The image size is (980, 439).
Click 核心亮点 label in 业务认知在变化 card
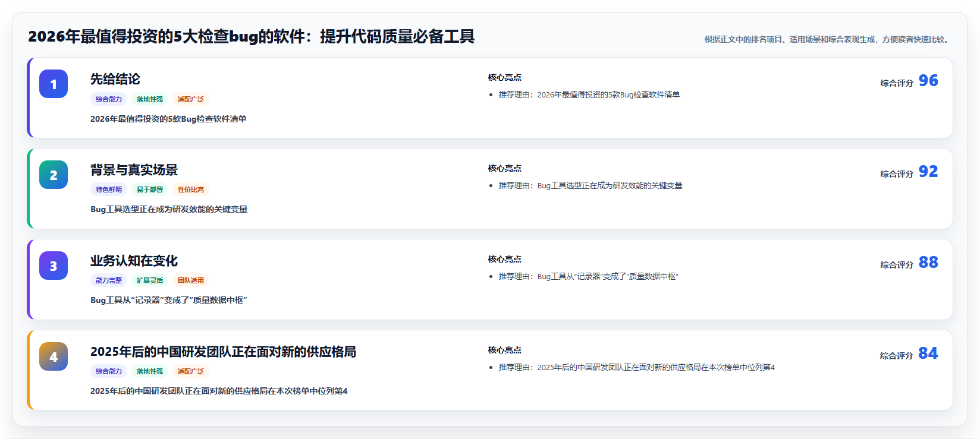coord(505,259)
